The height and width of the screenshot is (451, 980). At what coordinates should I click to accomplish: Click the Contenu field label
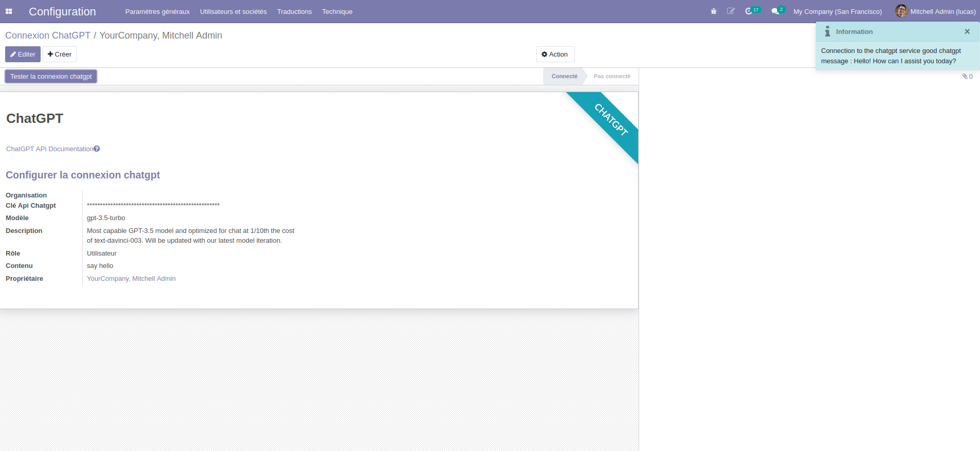point(19,265)
